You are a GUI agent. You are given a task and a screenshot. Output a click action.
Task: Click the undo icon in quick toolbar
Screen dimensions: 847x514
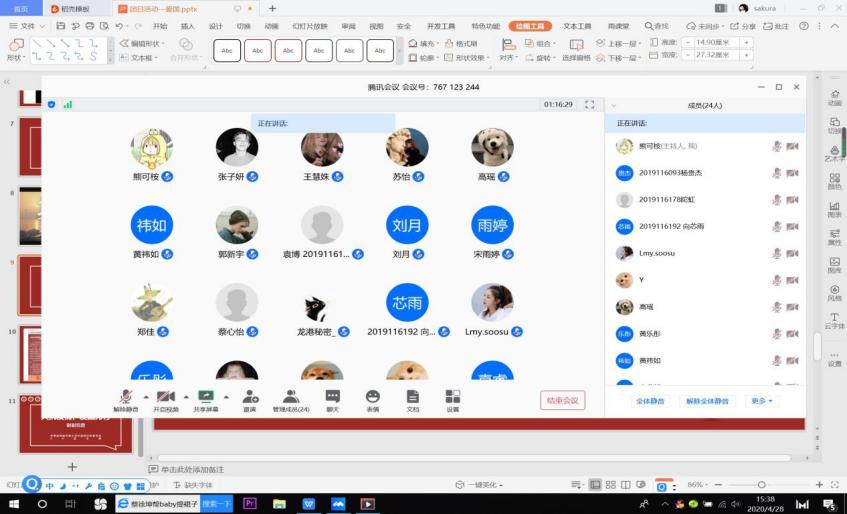119,26
